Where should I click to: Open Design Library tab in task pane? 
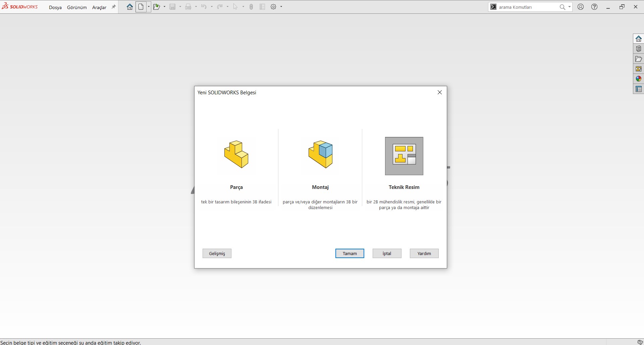pos(639,49)
